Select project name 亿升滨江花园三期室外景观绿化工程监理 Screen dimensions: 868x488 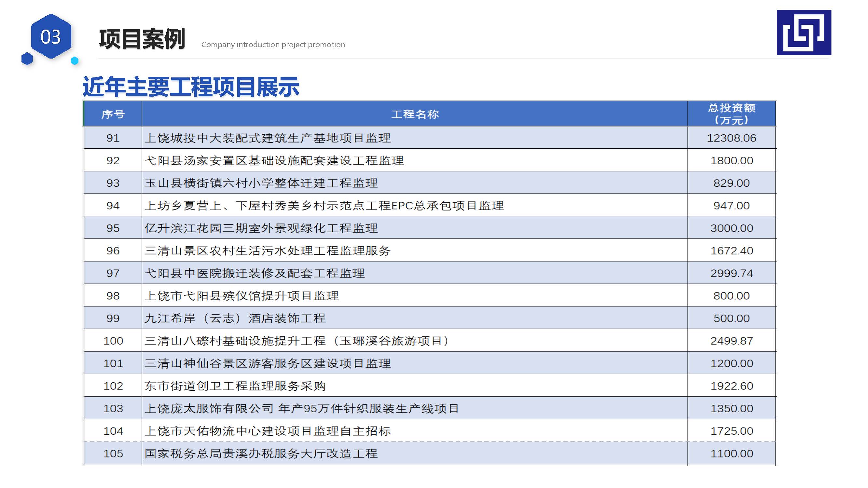pyautogui.click(x=261, y=228)
